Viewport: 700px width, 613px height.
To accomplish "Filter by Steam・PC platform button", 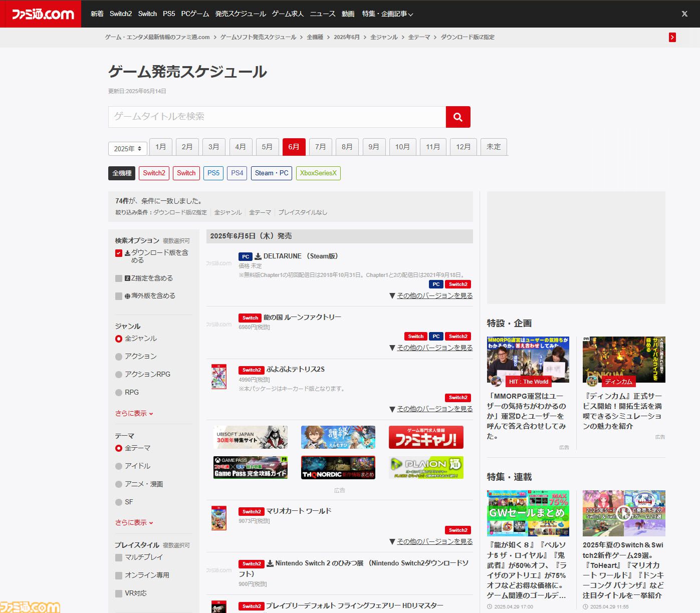I will [272, 173].
